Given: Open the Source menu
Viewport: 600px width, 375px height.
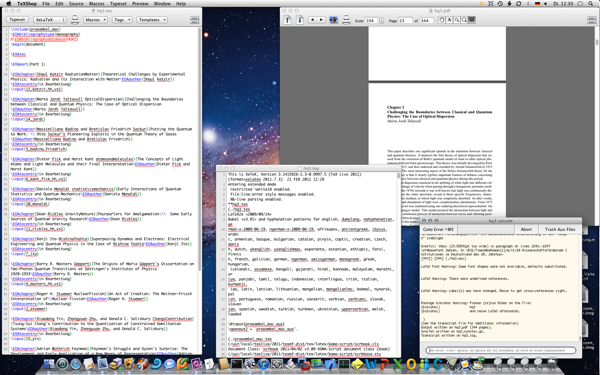Looking at the screenshot, I should pos(76,3).
